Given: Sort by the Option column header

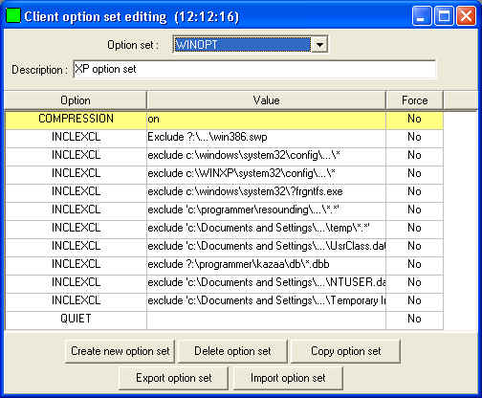Looking at the screenshot, I should 75,100.
